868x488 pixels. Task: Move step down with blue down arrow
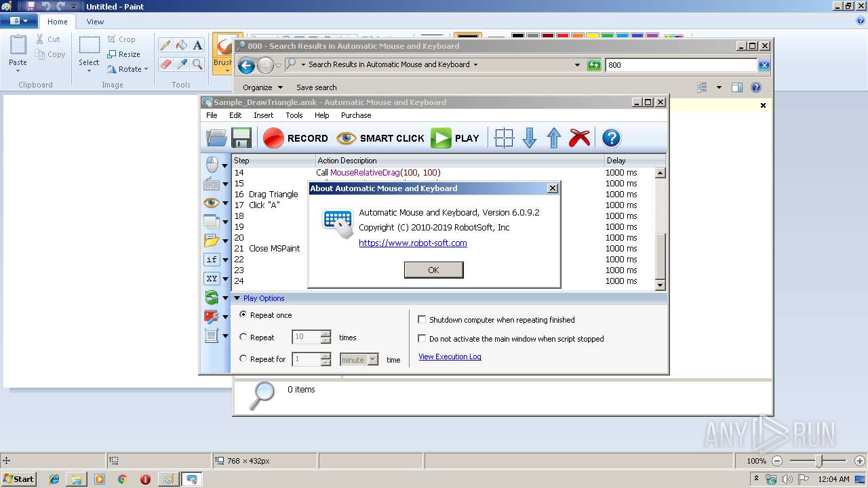coord(530,138)
